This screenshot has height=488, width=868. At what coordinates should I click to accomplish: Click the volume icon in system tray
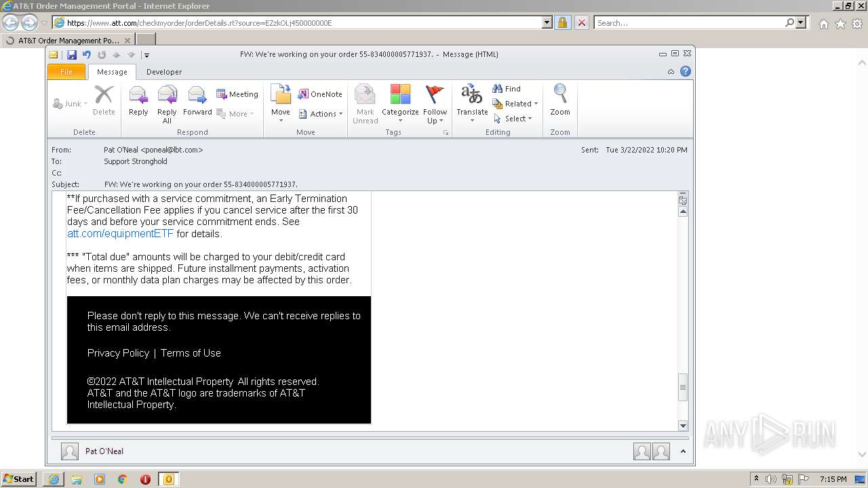(x=771, y=479)
